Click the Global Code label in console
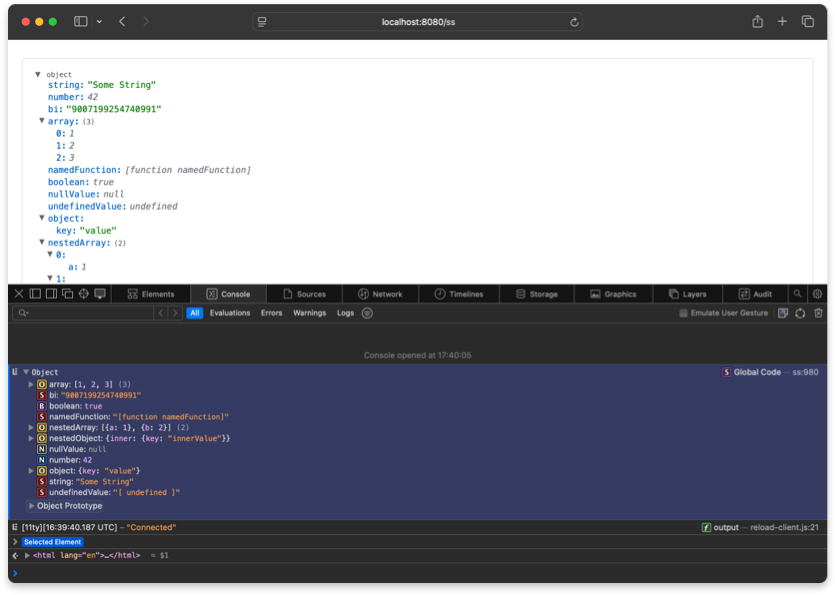This screenshot has height=595, width=835. tap(757, 372)
